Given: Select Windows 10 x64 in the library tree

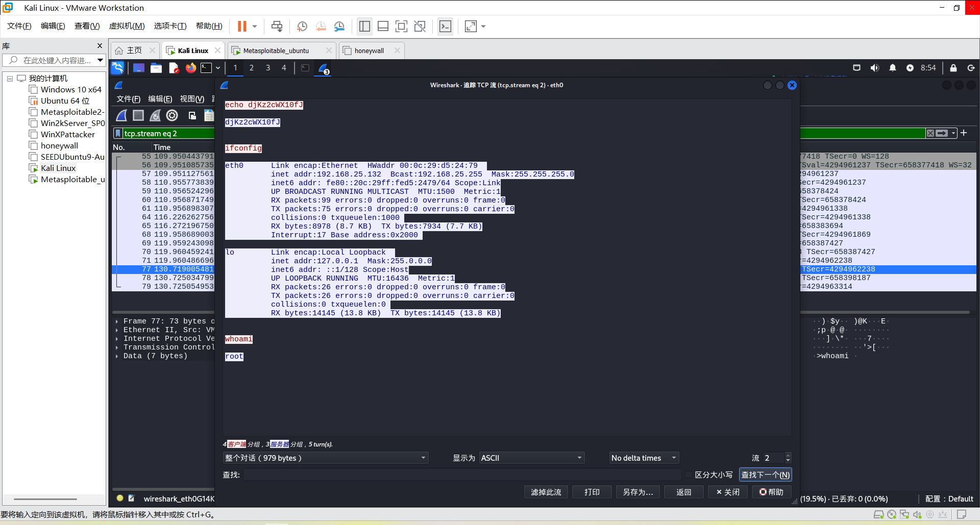Looking at the screenshot, I should point(71,90).
